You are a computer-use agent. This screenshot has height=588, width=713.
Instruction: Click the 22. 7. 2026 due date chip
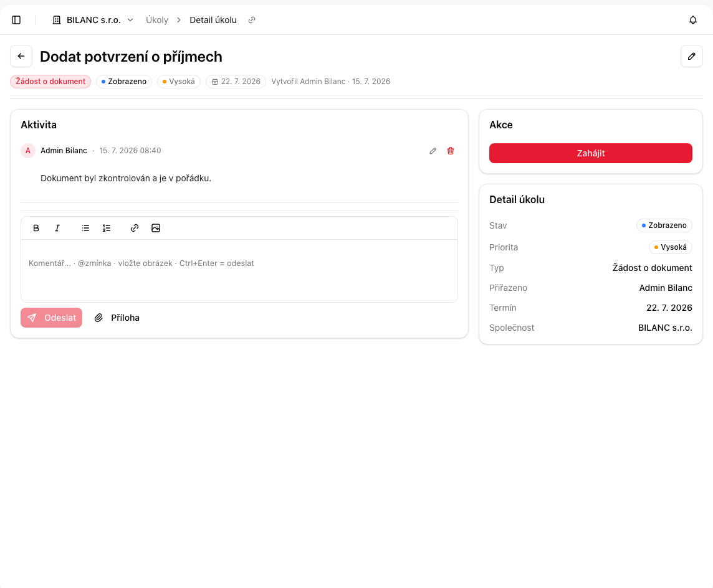tap(236, 82)
